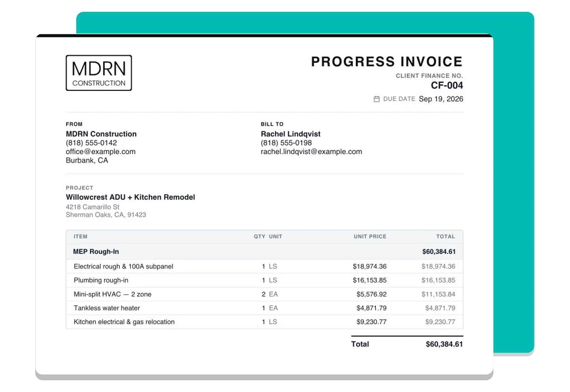Click the Electrical rough & 100A subpanel item
The height and width of the screenshot is (392, 570).
124,267
